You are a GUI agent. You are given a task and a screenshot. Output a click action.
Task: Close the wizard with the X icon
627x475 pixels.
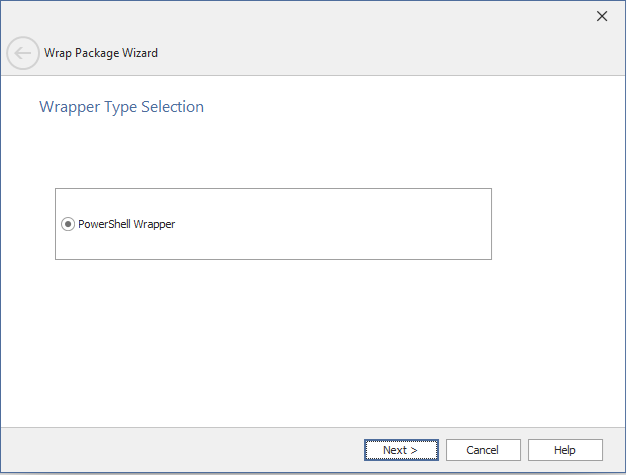click(602, 16)
